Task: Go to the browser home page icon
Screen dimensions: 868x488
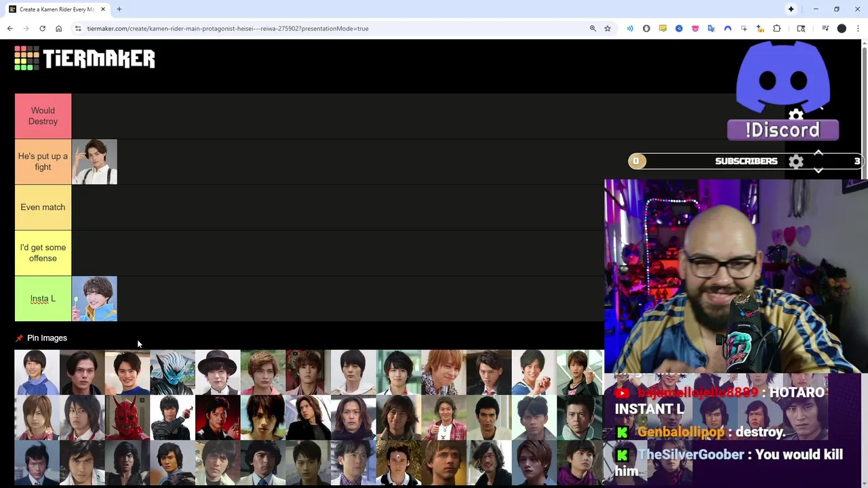Action: click(58, 28)
